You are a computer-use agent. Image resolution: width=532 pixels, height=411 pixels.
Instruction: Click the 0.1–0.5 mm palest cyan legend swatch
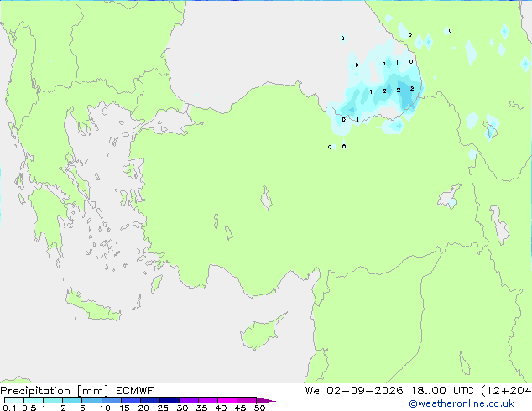14,400
